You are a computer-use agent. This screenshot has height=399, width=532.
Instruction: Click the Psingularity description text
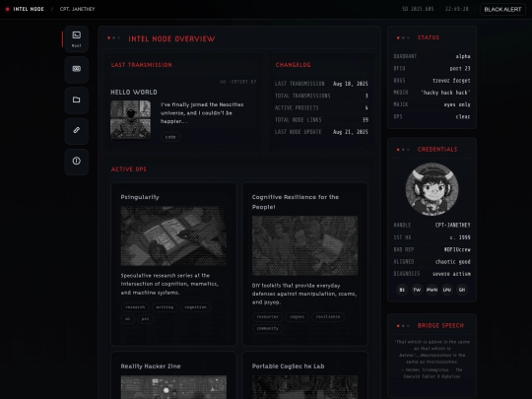click(x=169, y=284)
